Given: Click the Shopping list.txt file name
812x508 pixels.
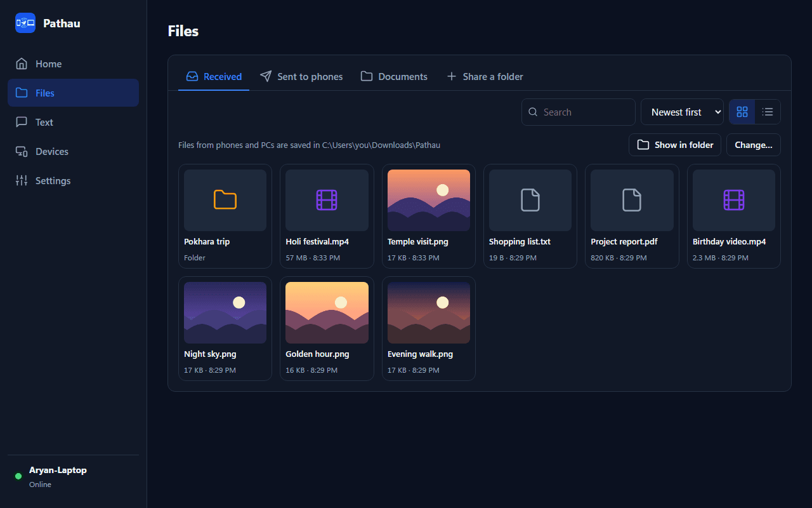Looking at the screenshot, I should point(520,241).
